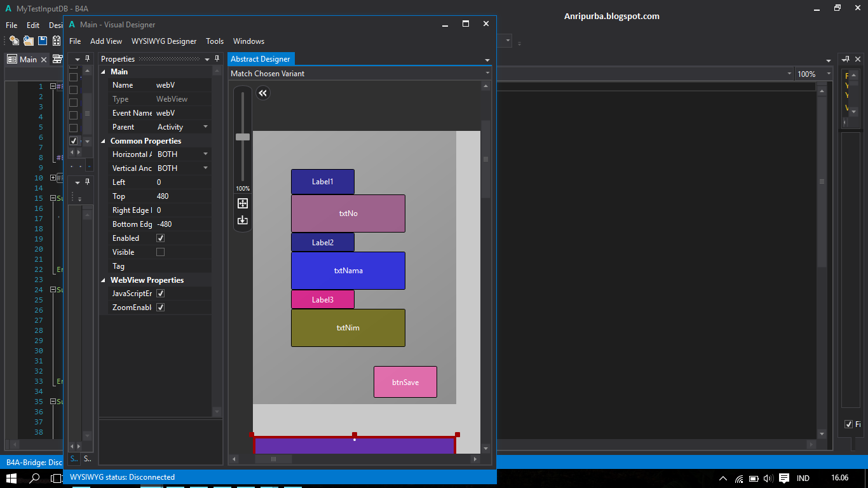Screen dimensions: 868x488
Task: Open the 100% zoom dropdown in B4A editor
Action: (x=828, y=74)
